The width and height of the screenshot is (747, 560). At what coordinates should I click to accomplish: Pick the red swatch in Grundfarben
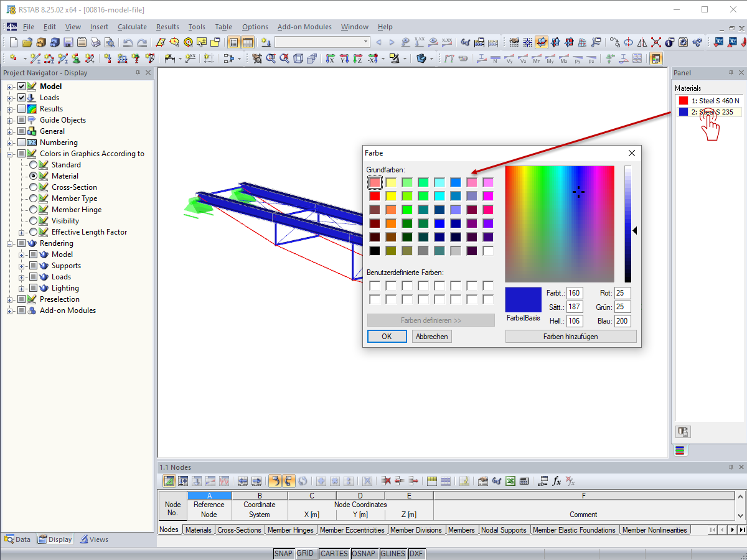[375, 195]
